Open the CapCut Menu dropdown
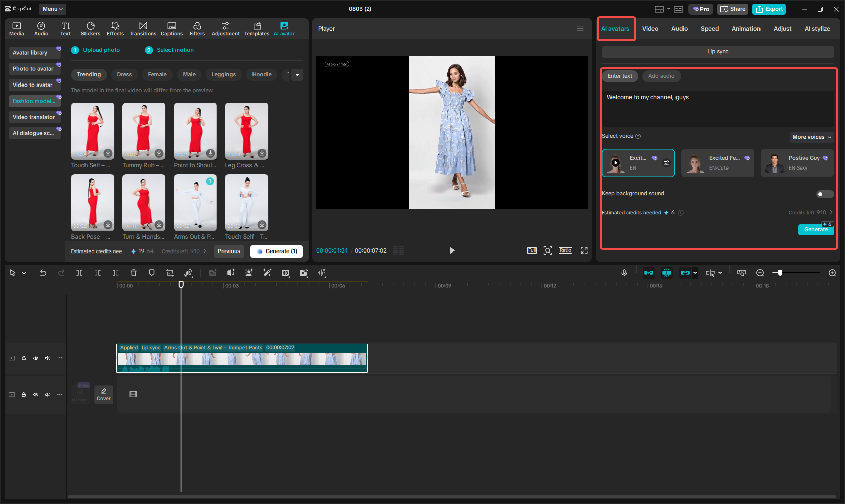Screen dimensions: 845x504 (52, 9)
